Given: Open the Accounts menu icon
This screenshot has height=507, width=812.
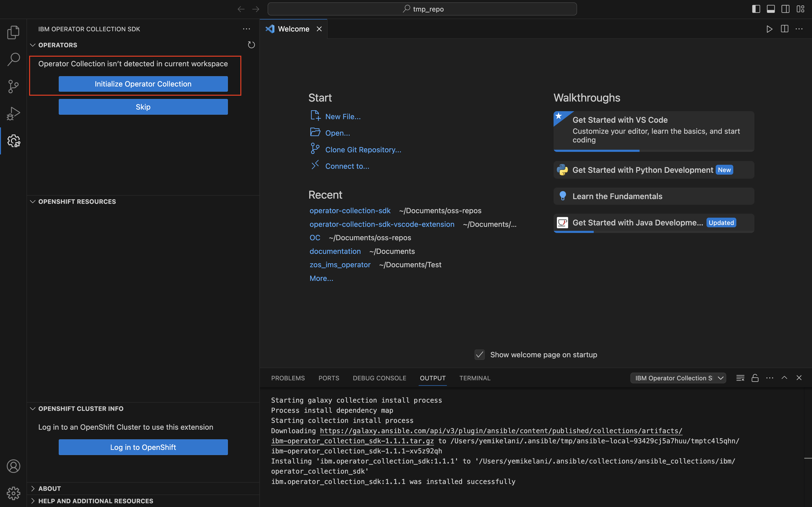Looking at the screenshot, I should point(13,466).
